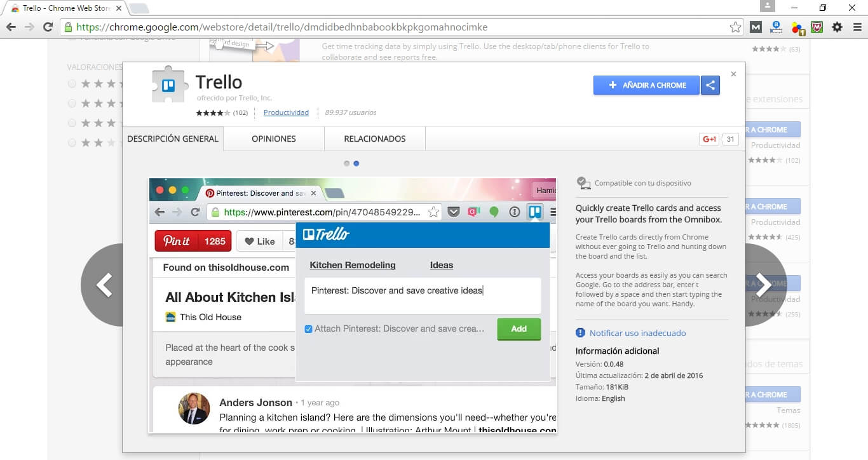Open the RELACIONADOS tab

pyautogui.click(x=374, y=139)
